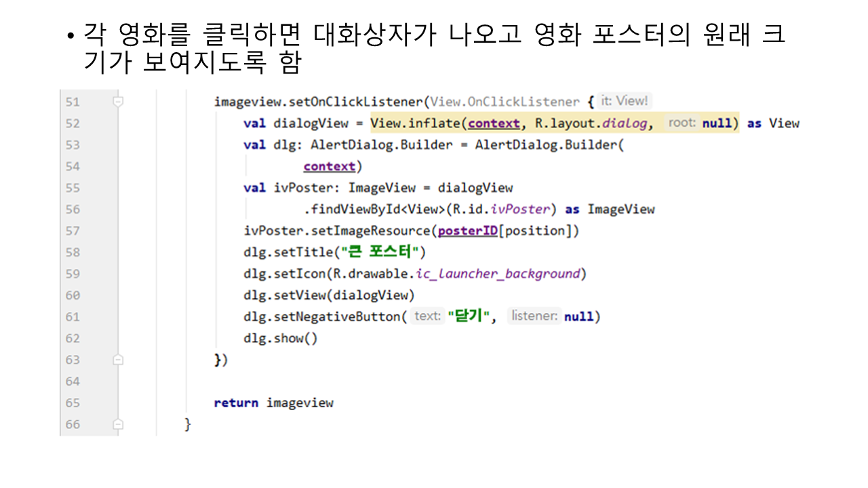Click the 'root:' parameter hint
Viewport: 868px width, 488px height.
[x=682, y=123]
